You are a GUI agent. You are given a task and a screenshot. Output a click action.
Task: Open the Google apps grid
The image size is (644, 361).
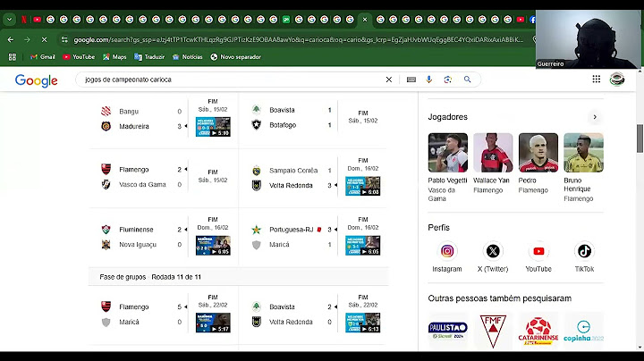tap(597, 80)
